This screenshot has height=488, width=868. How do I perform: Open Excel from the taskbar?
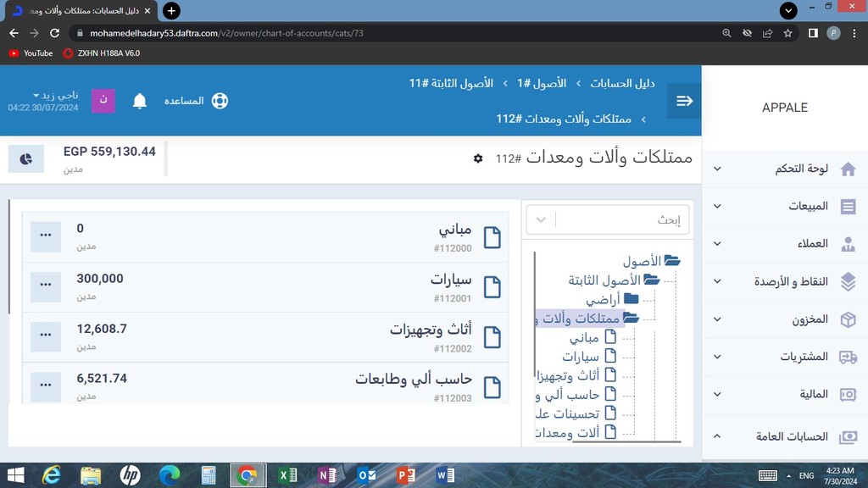tap(287, 475)
